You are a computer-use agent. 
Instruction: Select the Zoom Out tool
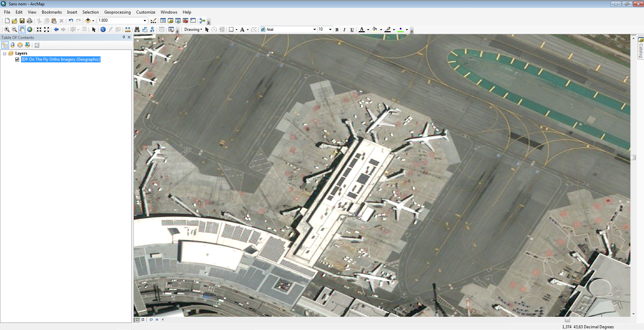click(x=14, y=30)
